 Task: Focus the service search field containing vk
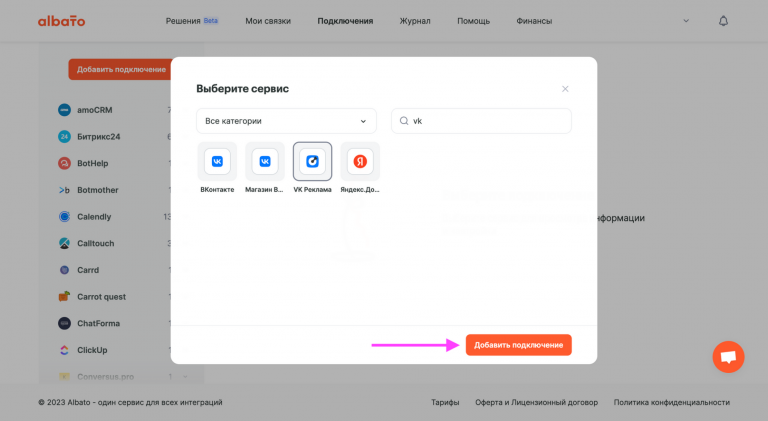[x=481, y=121]
